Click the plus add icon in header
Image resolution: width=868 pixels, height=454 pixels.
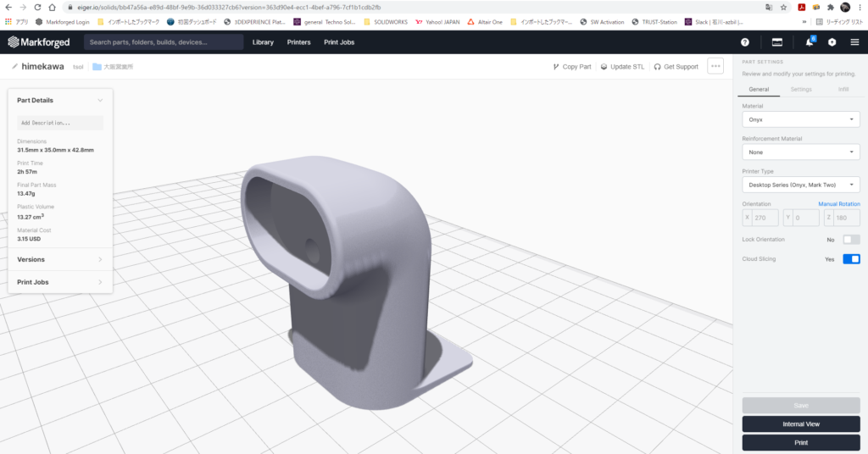[832, 42]
